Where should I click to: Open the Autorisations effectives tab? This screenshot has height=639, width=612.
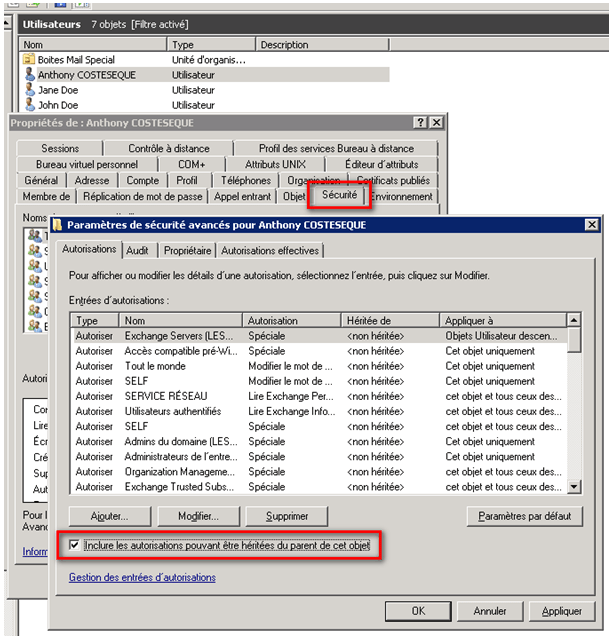269,250
